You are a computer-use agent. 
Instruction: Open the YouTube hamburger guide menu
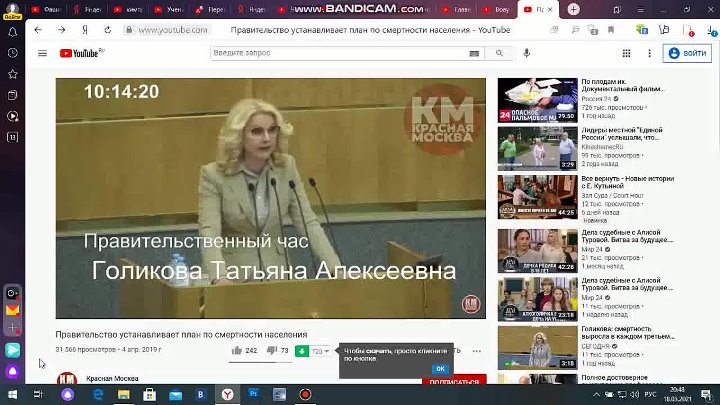42,53
